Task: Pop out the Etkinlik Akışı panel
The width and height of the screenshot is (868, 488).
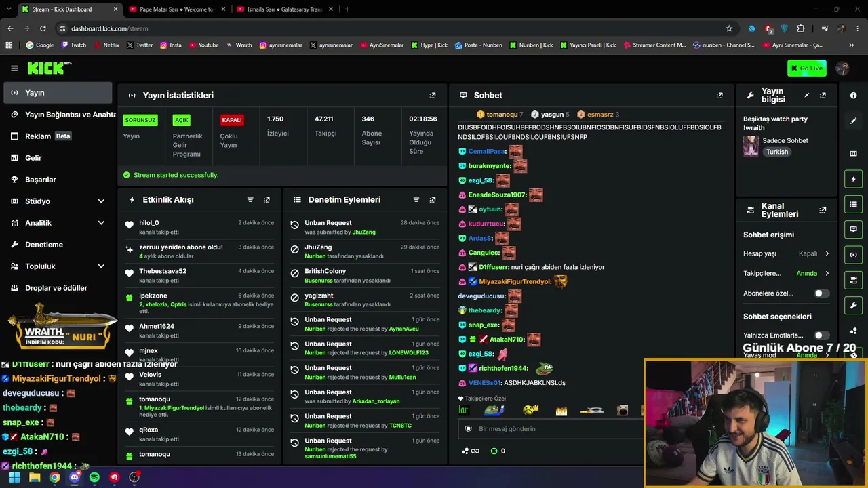Action: click(267, 200)
